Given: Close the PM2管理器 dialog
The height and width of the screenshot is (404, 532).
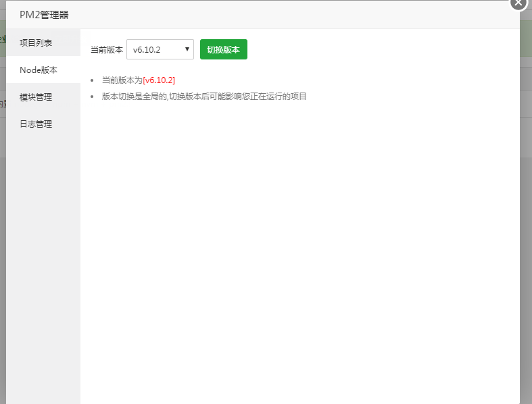Looking at the screenshot, I should point(518,3).
